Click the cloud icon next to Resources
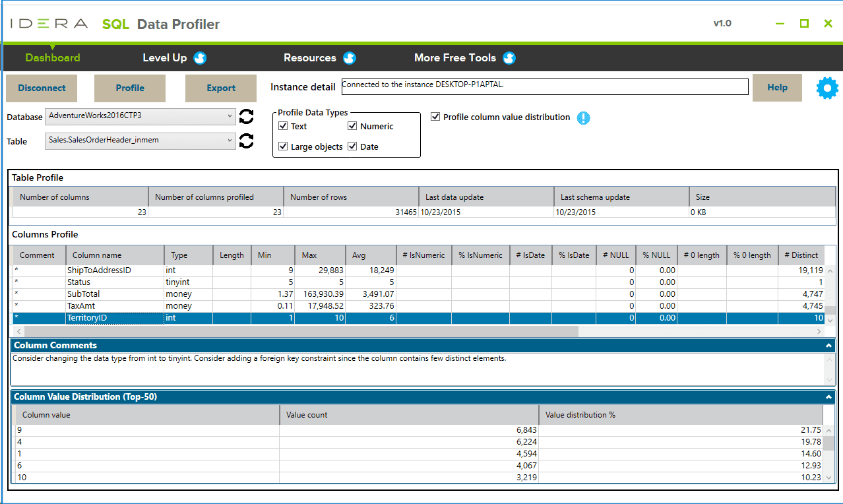843x504 pixels. (350, 58)
